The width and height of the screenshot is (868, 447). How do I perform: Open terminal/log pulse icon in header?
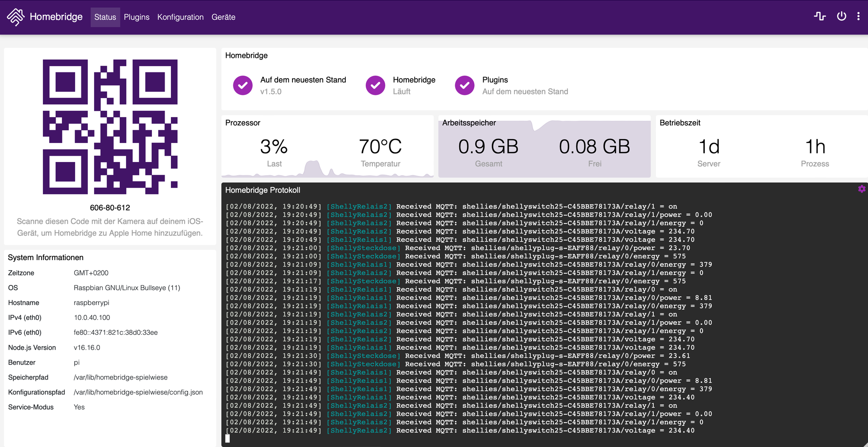pos(820,16)
